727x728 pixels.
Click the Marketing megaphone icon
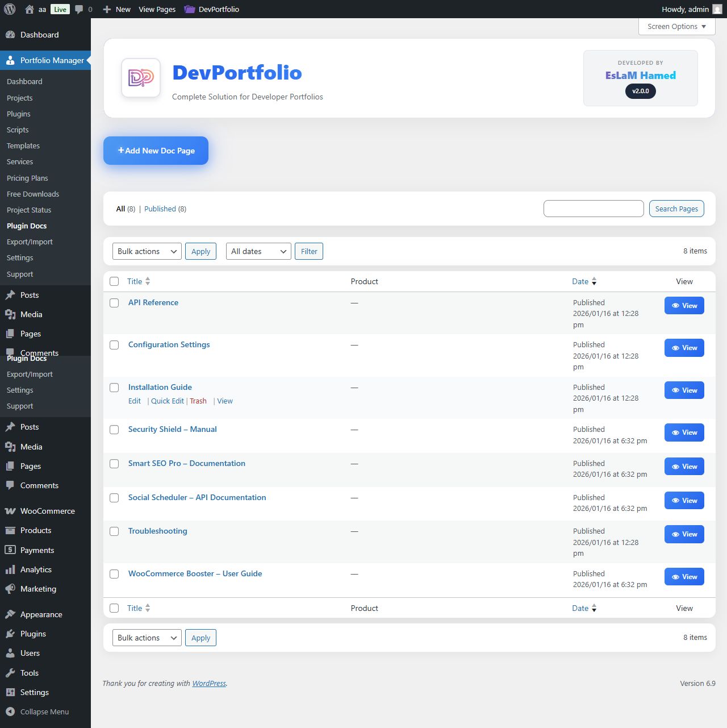tap(10, 589)
